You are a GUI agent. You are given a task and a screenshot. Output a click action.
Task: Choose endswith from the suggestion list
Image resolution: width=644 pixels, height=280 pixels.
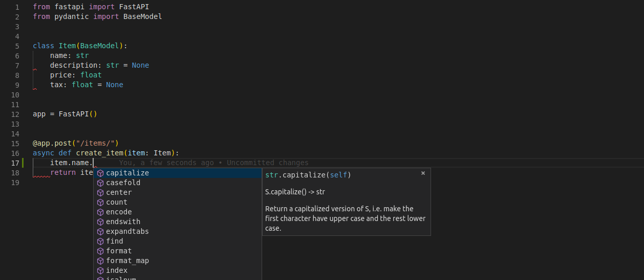pos(123,222)
